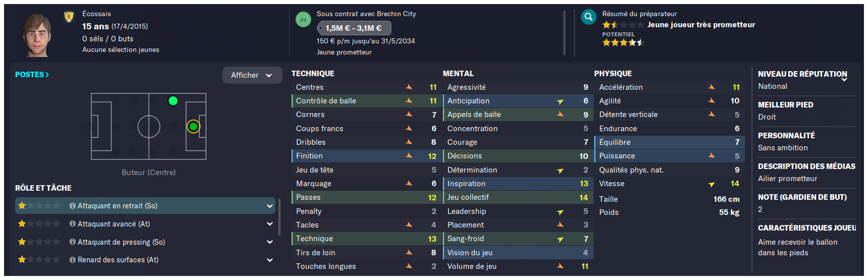The height and width of the screenshot is (280, 868).
Task: Click the scout report magnifier icon
Action: coord(588,18)
